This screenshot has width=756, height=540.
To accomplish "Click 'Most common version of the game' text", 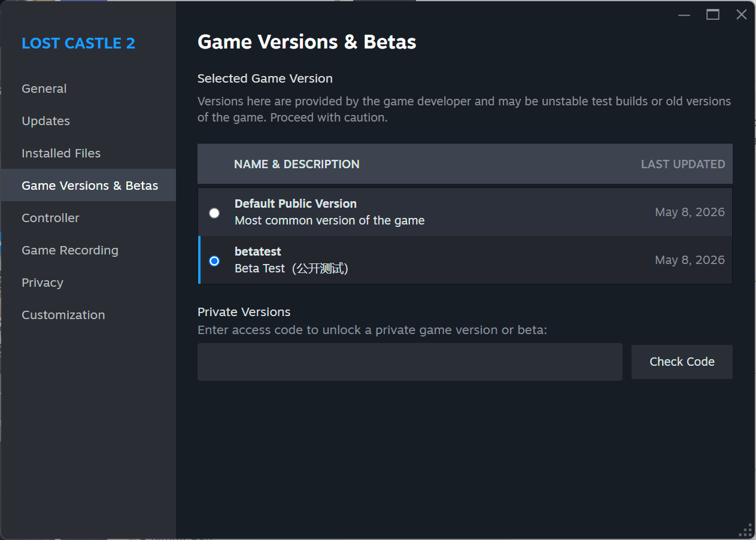I will point(330,220).
